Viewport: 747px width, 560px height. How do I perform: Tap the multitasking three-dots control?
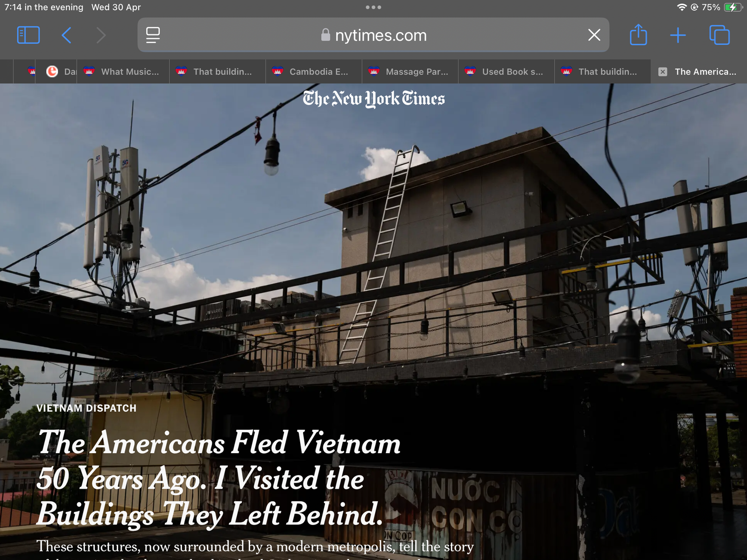(x=373, y=7)
